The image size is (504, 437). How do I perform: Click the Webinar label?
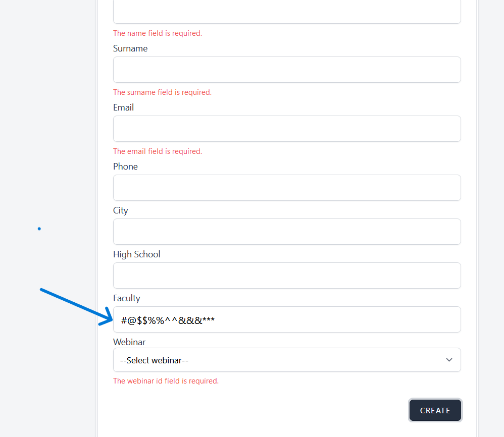[129, 342]
